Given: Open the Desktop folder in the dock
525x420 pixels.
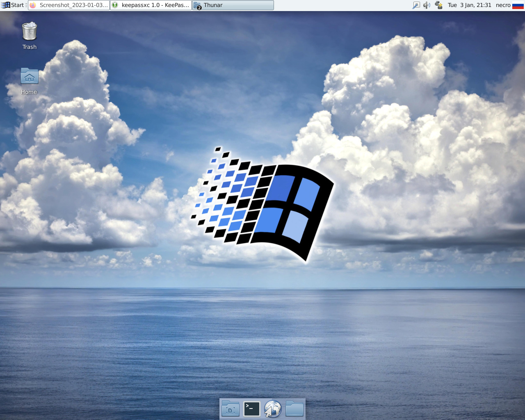Looking at the screenshot, I should 231,409.
